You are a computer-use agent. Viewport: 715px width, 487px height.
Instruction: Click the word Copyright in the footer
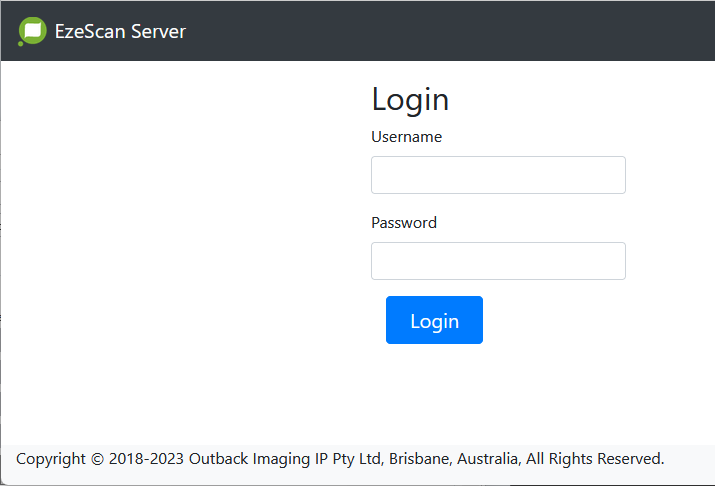51,459
